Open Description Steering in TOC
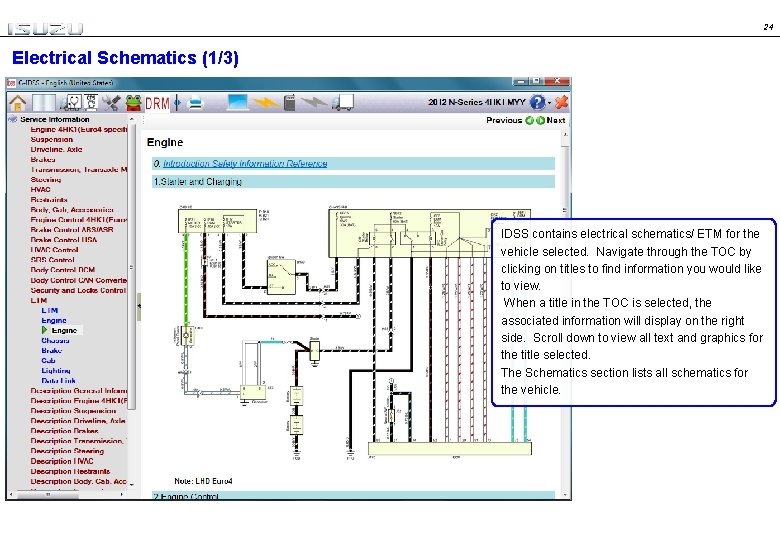The image size is (780, 540). point(67,450)
